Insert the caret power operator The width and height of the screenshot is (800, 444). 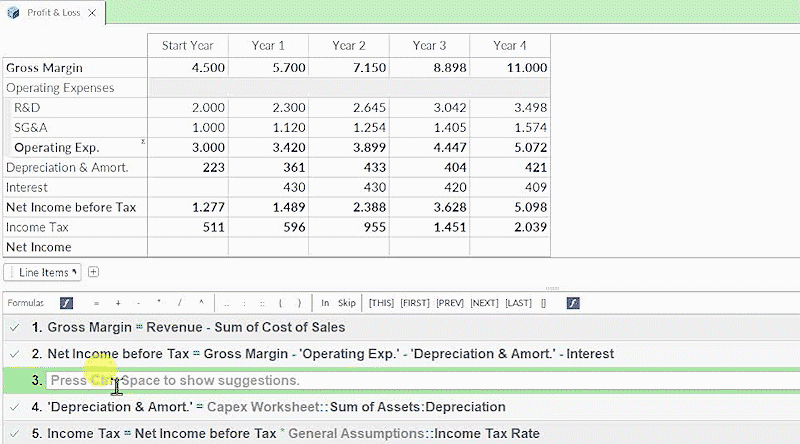(200, 302)
